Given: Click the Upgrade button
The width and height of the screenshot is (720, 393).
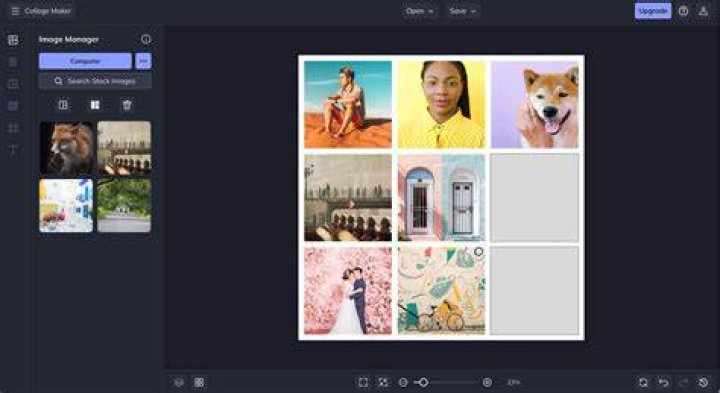Looking at the screenshot, I should pyautogui.click(x=652, y=11).
